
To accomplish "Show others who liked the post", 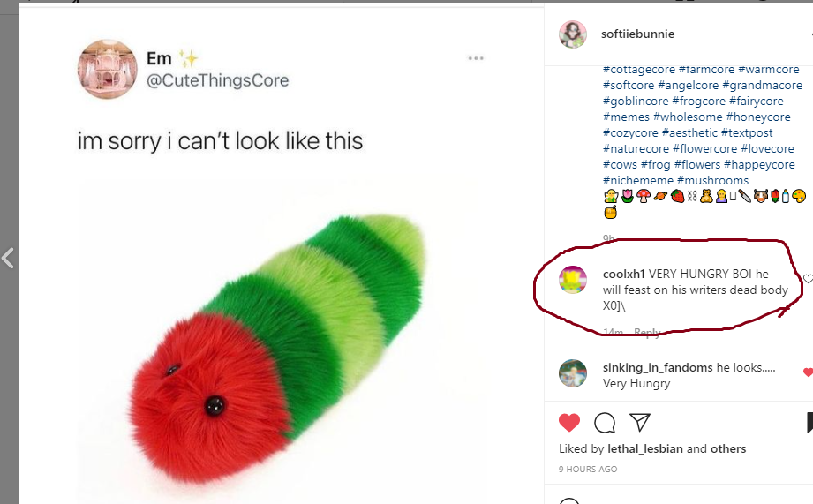I will (728, 448).
